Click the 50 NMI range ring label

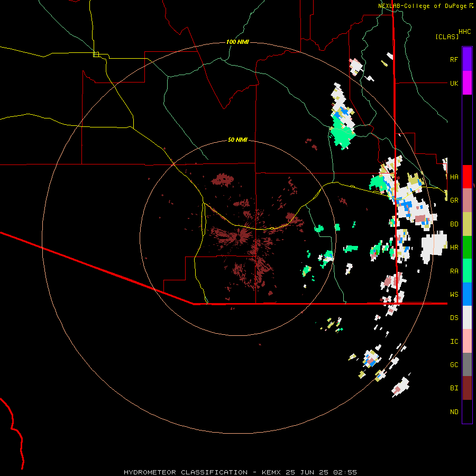pos(237,140)
